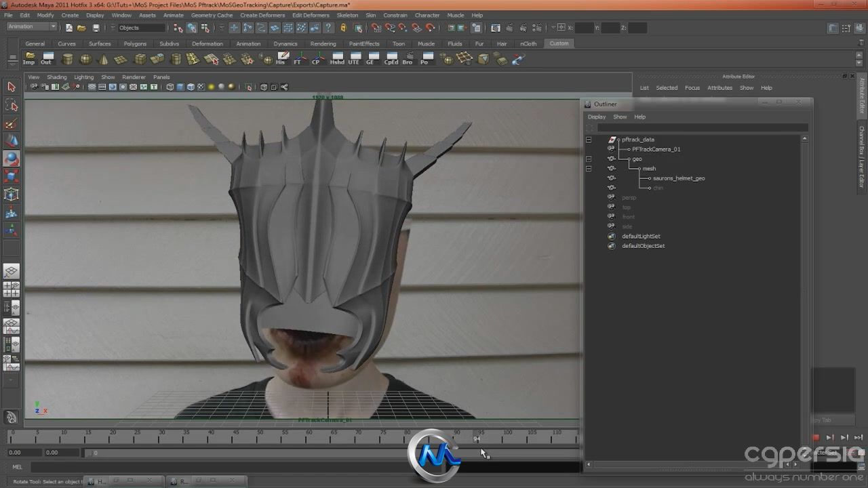
Task: Create a polygon sphere from shelf
Action: [85, 59]
